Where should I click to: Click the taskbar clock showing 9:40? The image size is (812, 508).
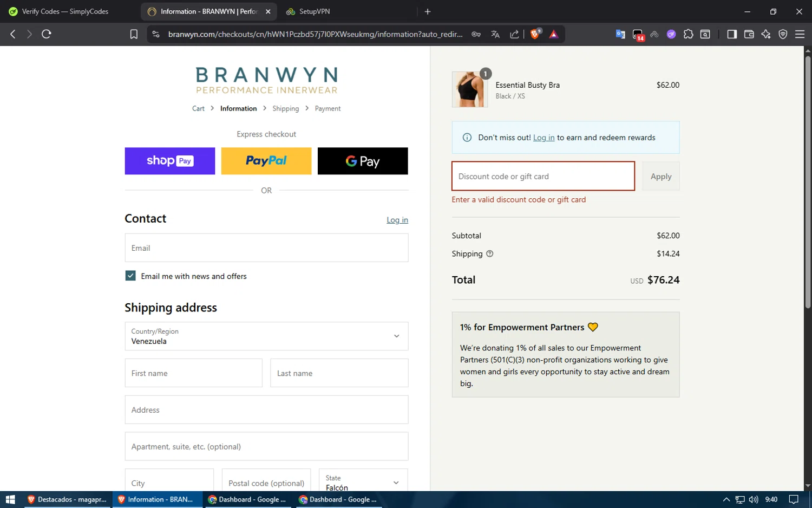771,499
